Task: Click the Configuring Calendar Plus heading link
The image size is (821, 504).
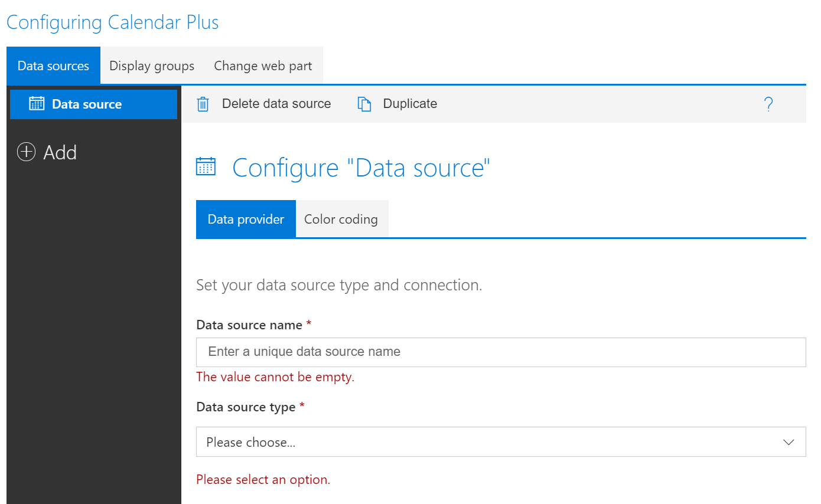Action: click(112, 22)
